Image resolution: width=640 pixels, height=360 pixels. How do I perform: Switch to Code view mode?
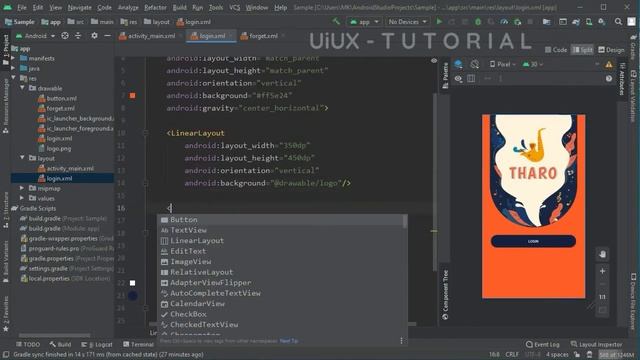click(556, 50)
